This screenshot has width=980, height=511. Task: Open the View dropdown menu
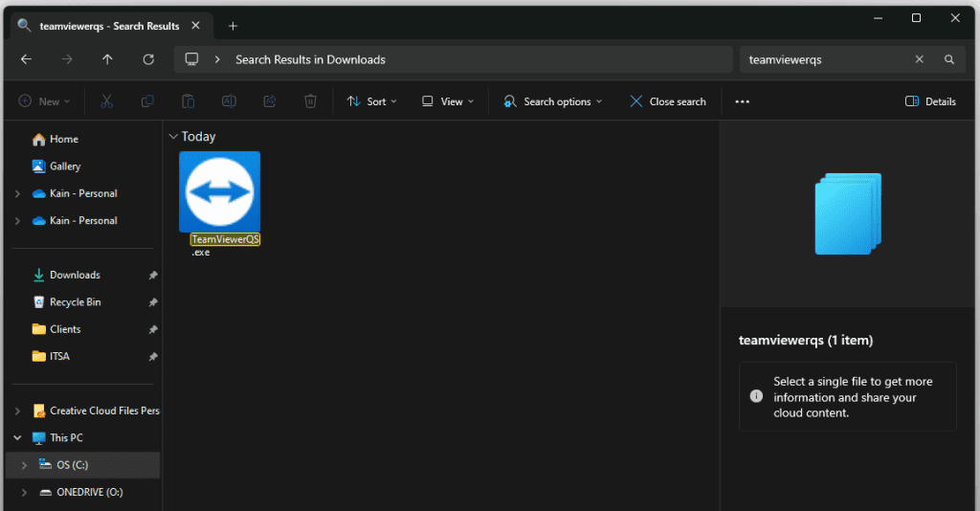447,101
